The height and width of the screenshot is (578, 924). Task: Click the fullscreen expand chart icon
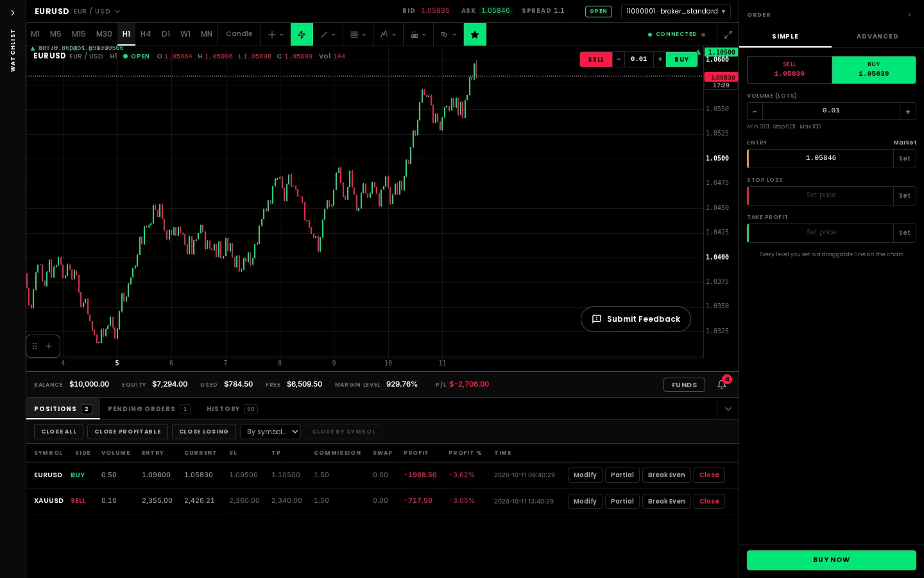pos(728,35)
